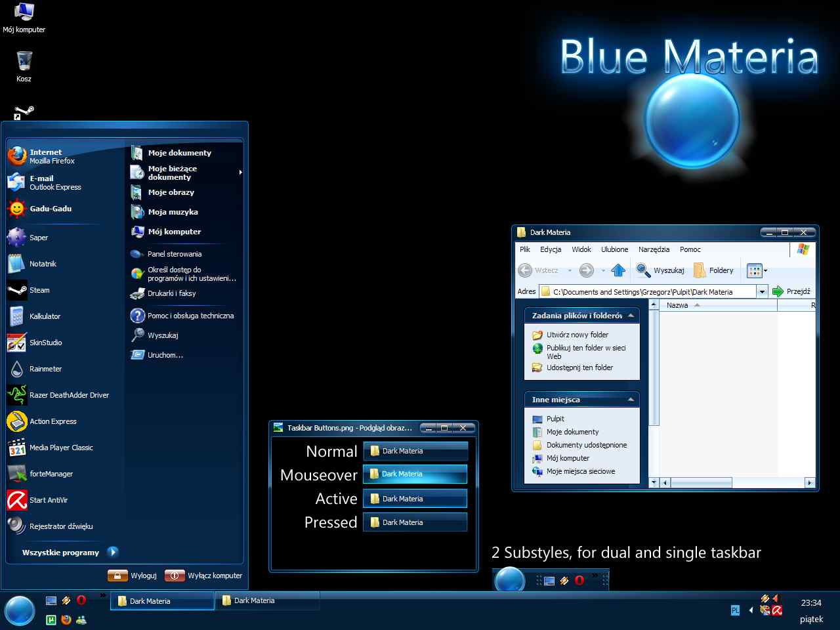Open the Edycja menu
This screenshot has height=630, width=840.
[551, 249]
